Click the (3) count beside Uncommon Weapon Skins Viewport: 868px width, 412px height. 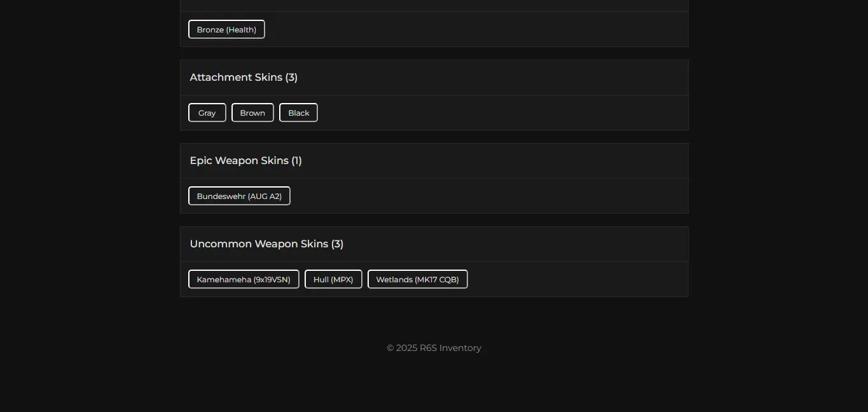(337, 244)
